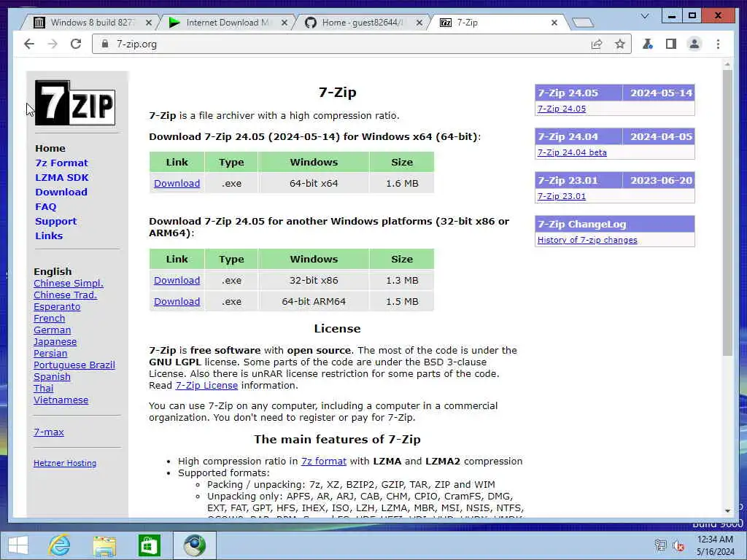Click the scrollbar up arrow
The height and width of the screenshot is (560, 747).
[727, 64]
